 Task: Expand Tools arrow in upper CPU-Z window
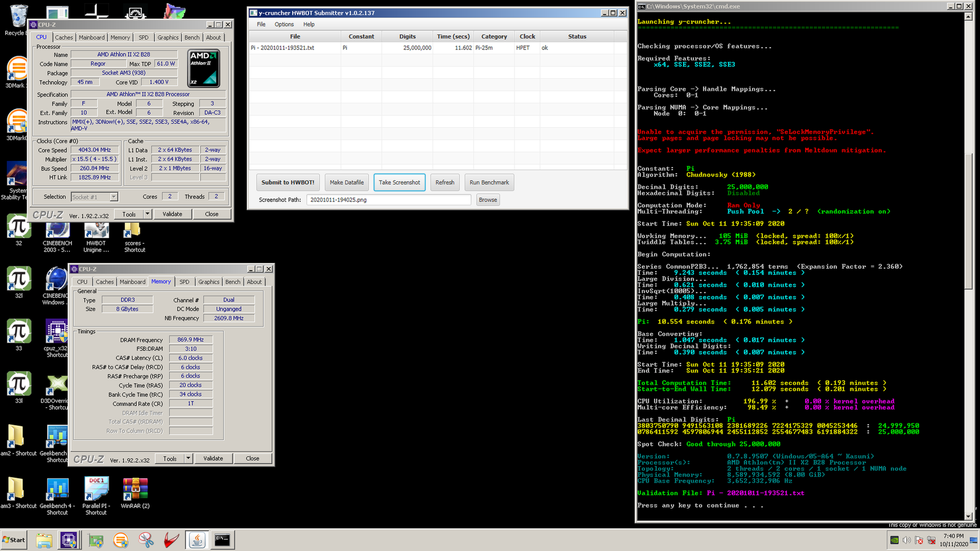[x=148, y=214]
